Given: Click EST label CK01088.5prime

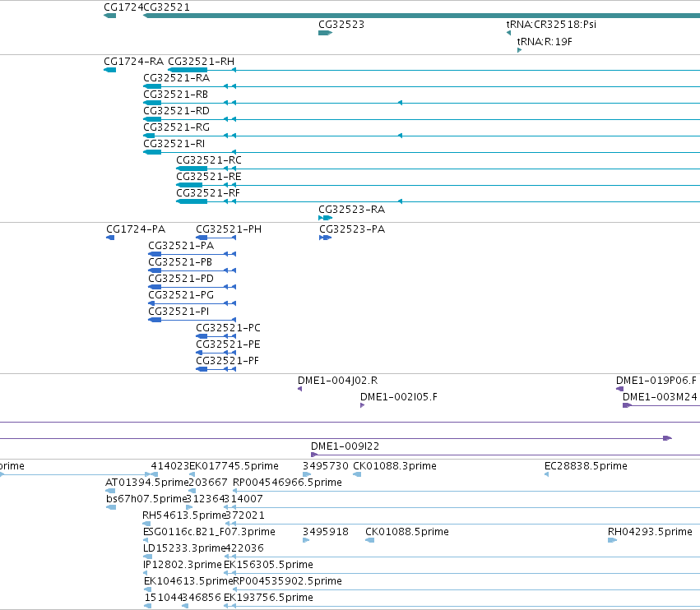Looking at the screenshot, I should pos(406,532).
